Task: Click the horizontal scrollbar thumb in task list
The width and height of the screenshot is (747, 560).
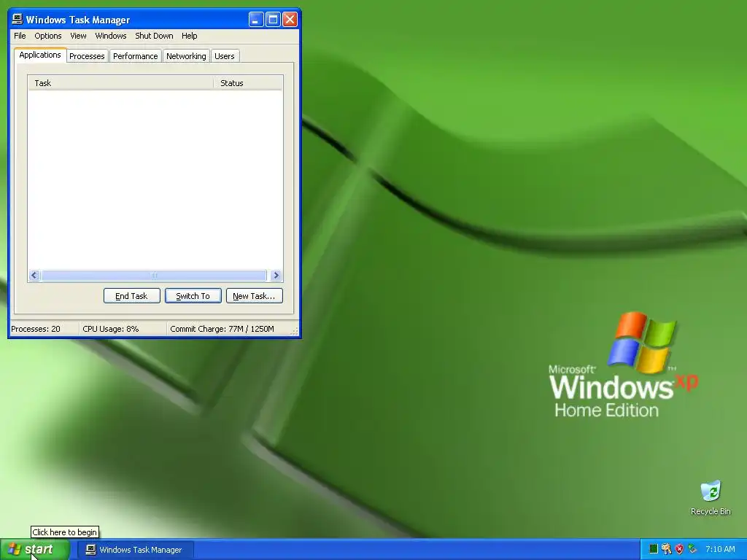Action: (154, 275)
